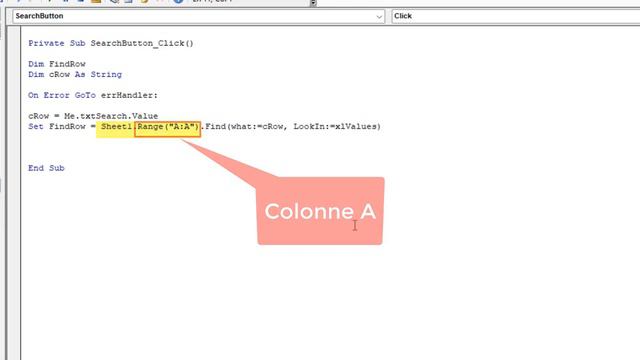This screenshot has height=360, width=640.
Task: Click the word 'Sheet1' in the code
Action: [x=116, y=127]
